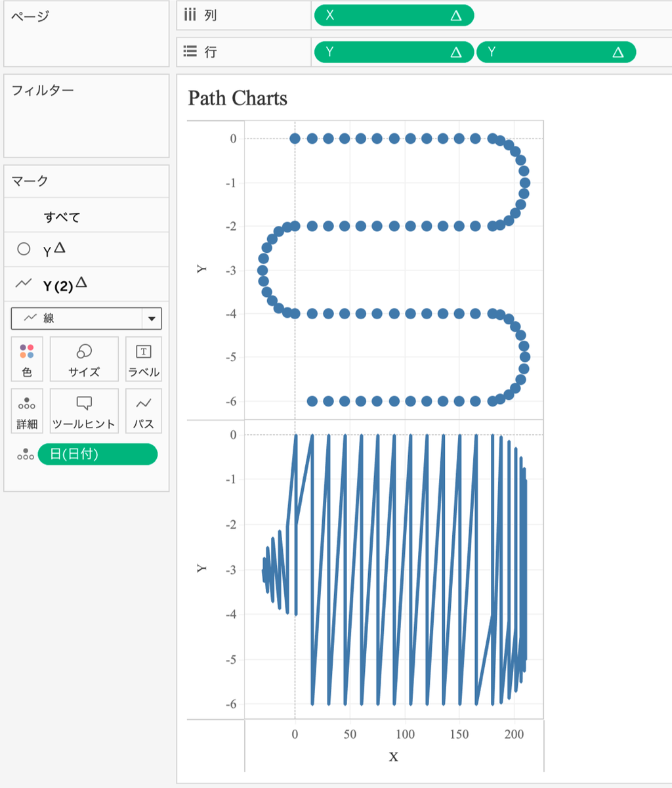The image size is (672, 788).
Task: Open the ラベル (Label) mark card
Action: click(143, 359)
